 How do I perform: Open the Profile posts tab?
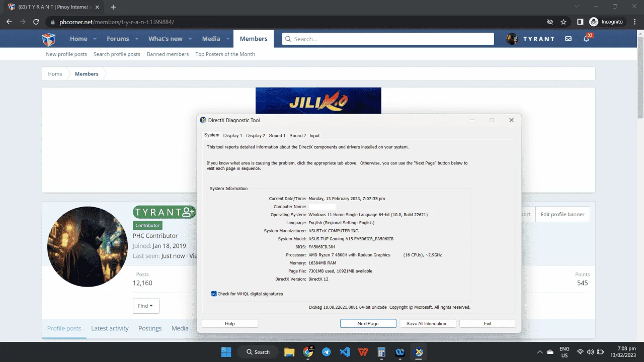click(x=64, y=328)
